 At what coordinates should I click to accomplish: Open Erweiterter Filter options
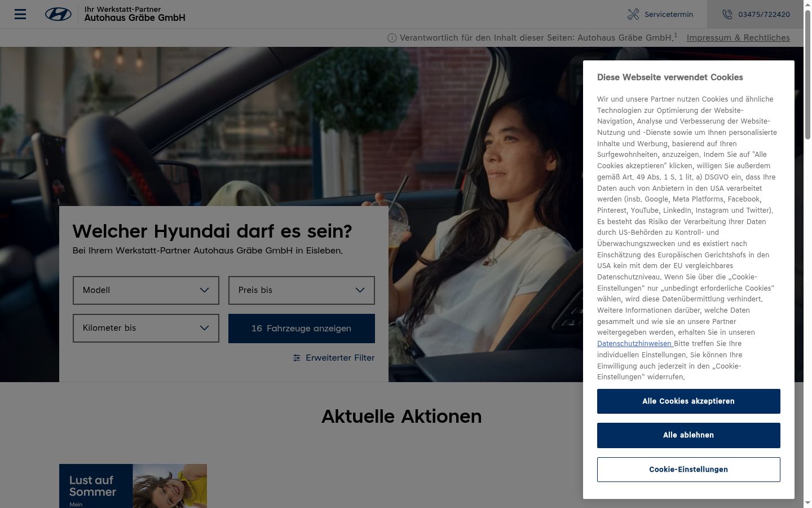click(x=334, y=358)
